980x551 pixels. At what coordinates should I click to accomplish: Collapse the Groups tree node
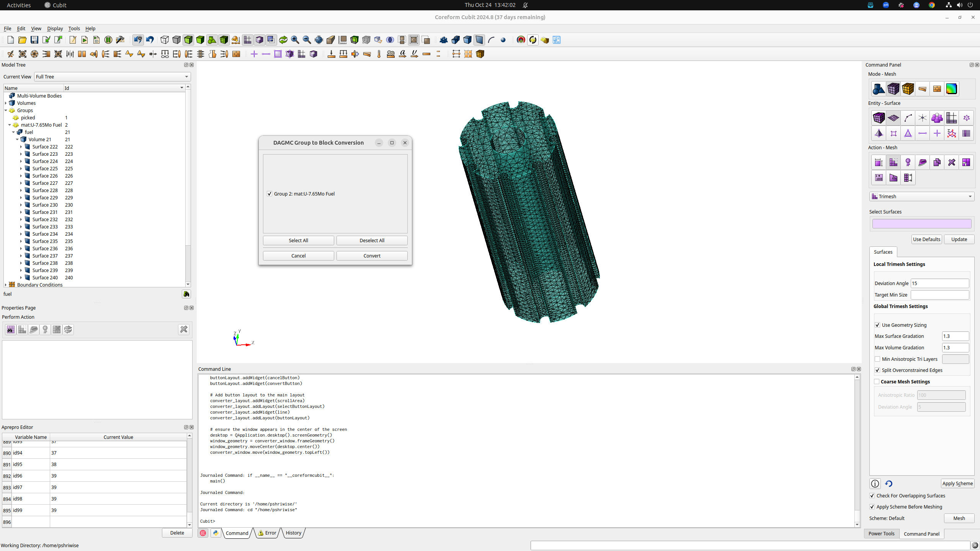tap(6, 110)
